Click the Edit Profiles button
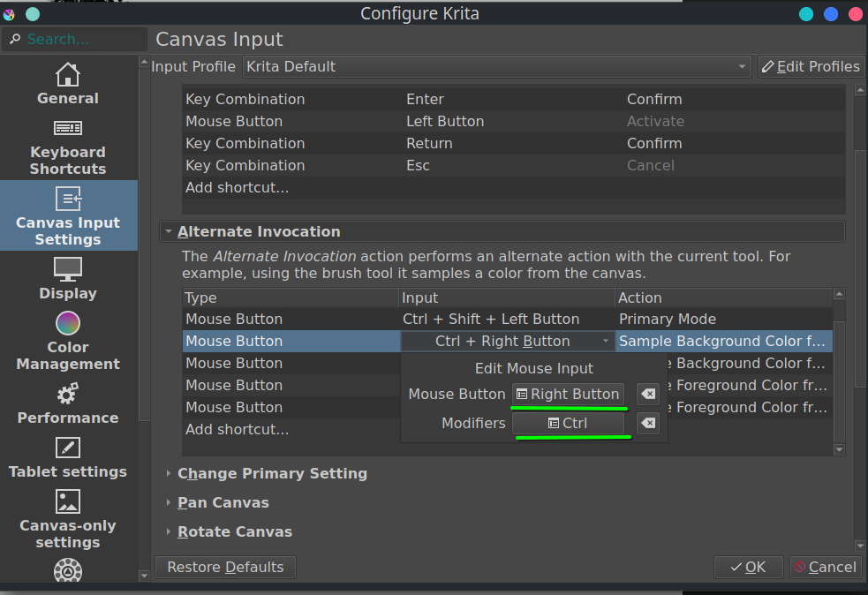The height and width of the screenshot is (595, 868). point(810,66)
